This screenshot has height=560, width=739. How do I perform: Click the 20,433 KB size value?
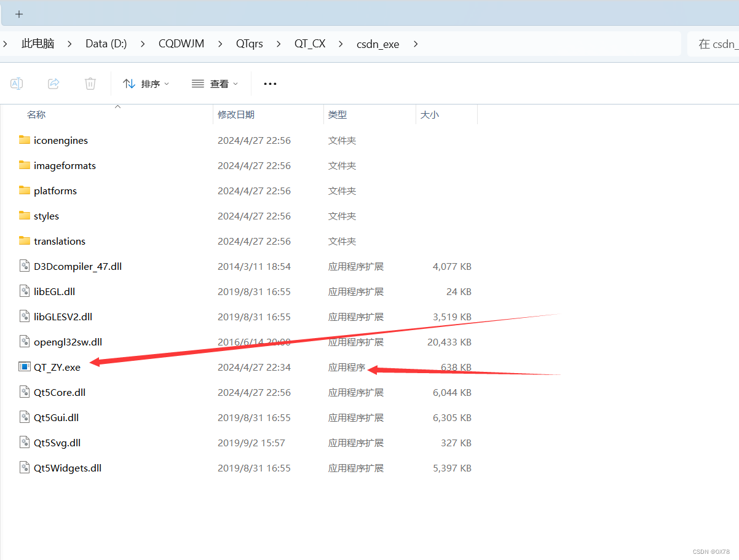[x=449, y=342]
